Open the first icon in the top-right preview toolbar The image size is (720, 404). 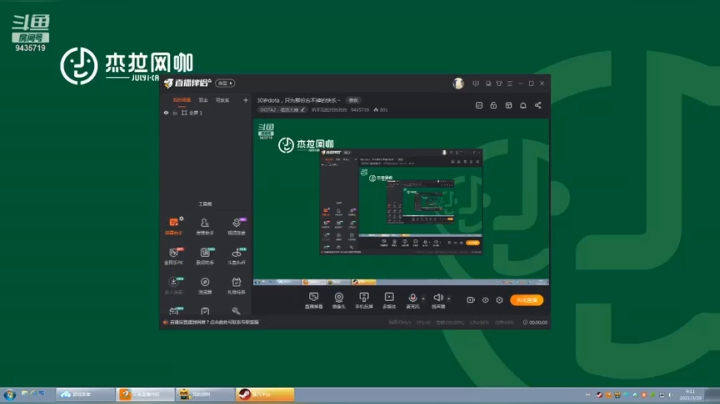[479, 106]
